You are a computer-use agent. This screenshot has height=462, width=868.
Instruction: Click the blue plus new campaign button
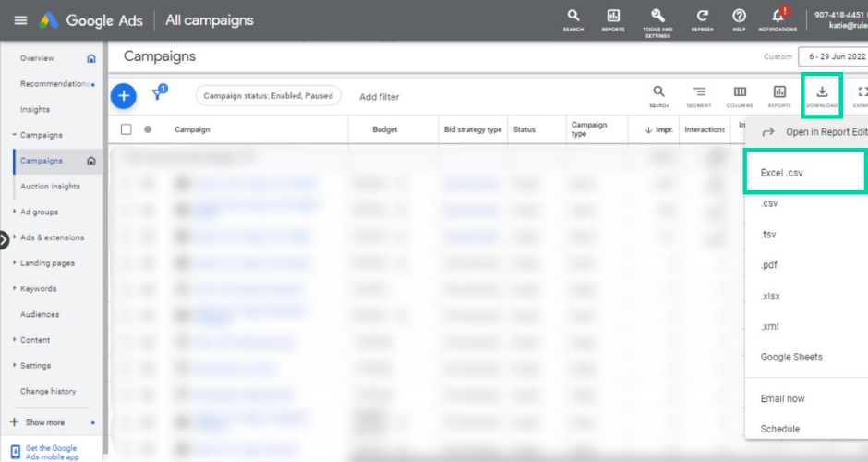[x=124, y=96]
